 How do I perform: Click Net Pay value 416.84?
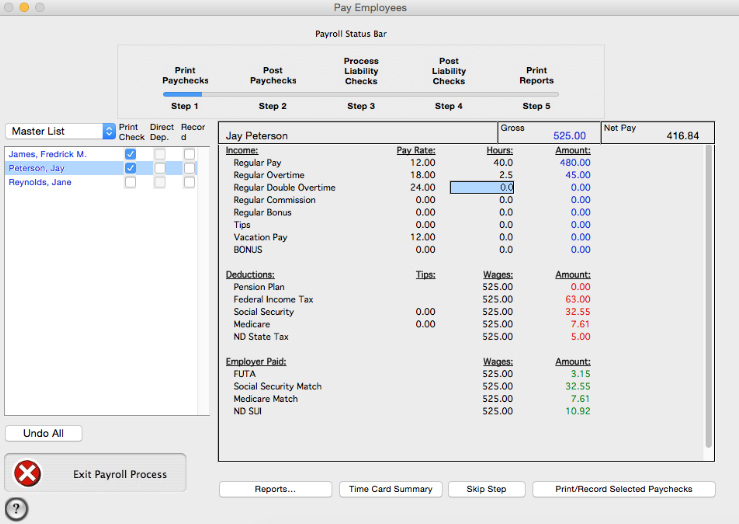pyautogui.click(x=682, y=136)
